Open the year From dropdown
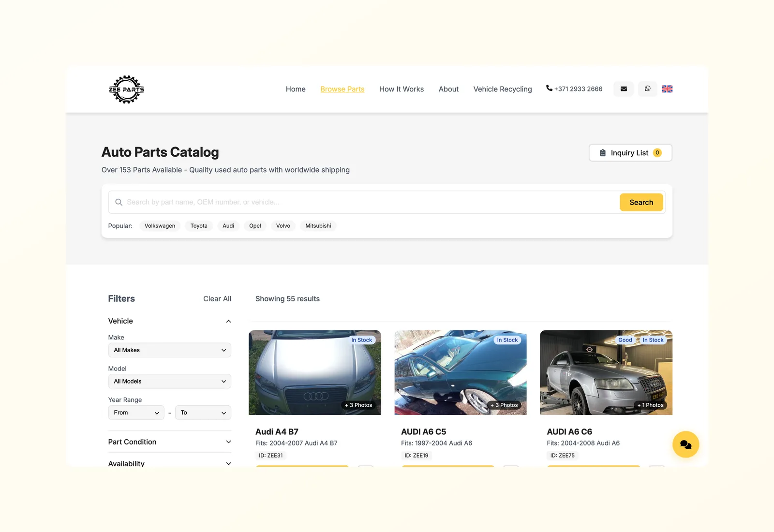The width and height of the screenshot is (774, 532). click(x=136, y=413)
